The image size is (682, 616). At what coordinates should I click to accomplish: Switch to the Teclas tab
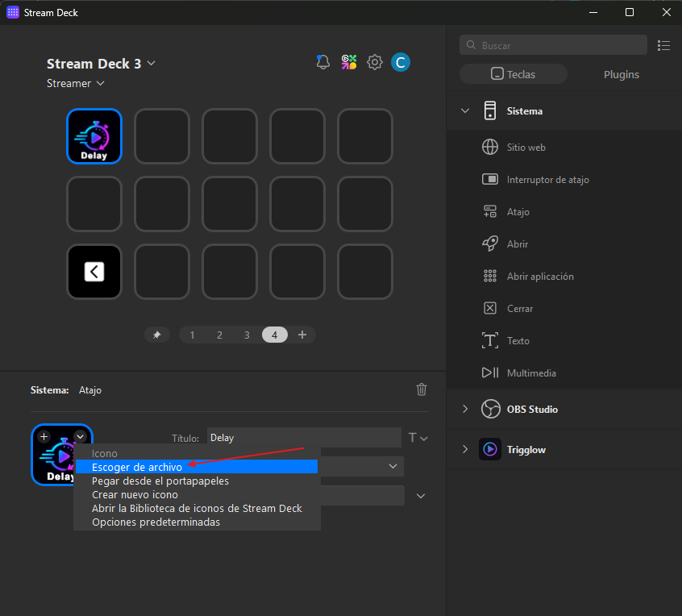coord(514,74)
